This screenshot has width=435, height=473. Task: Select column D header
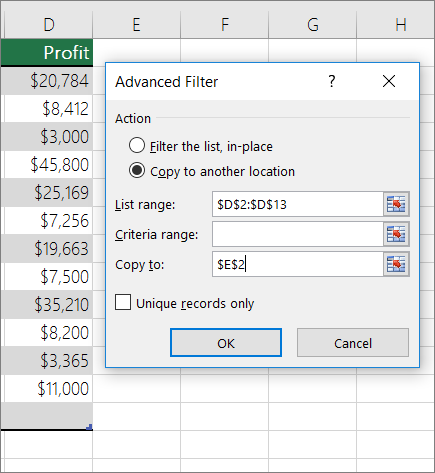[x=49, y=25]
